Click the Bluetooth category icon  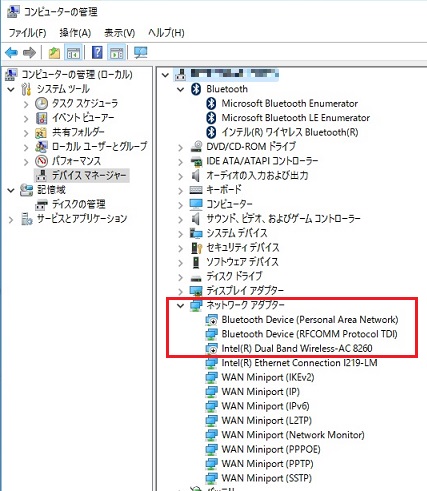click(196, 89)
